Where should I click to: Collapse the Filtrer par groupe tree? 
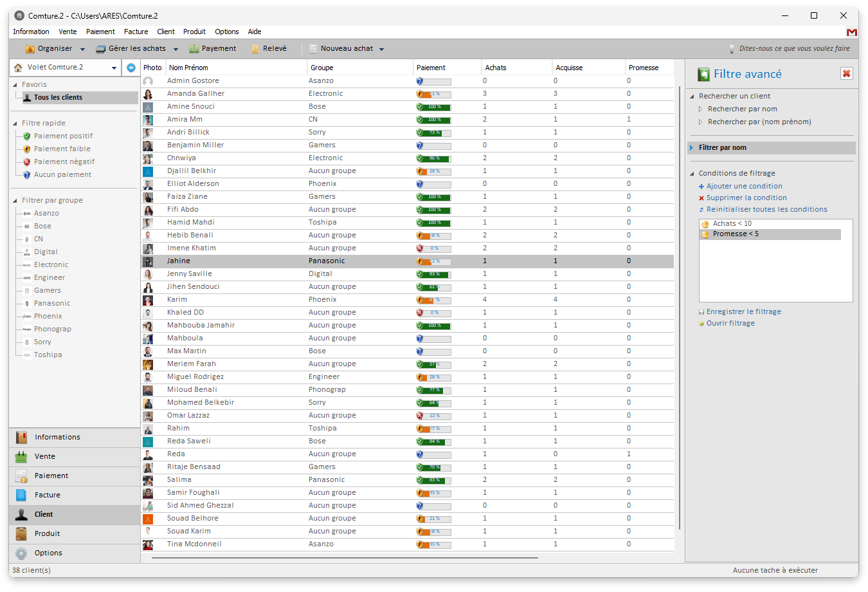tap(15, 200)
